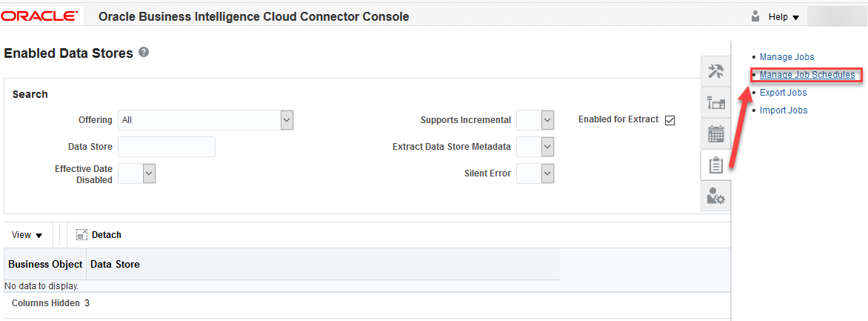This screenshot has width=868, height=321.
Task: Open the Manage Jobs link
Action: point(787,57)
